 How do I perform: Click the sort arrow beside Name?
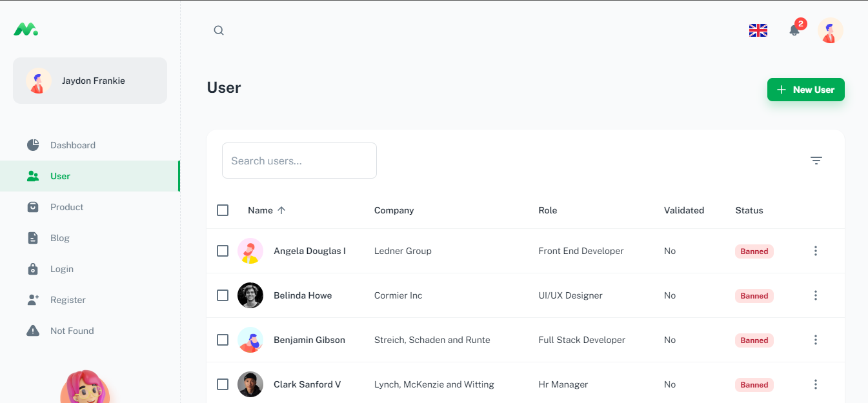click(x=281, y=210)
